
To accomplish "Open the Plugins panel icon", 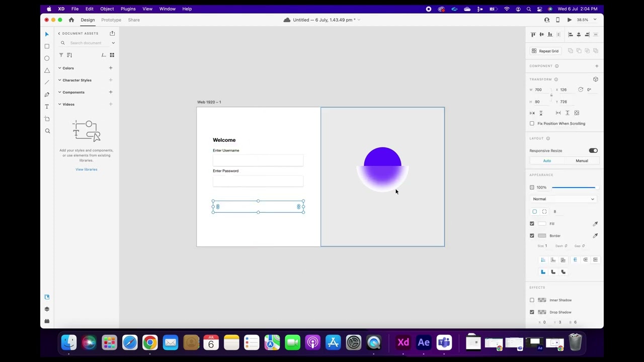I will (47, 321).
